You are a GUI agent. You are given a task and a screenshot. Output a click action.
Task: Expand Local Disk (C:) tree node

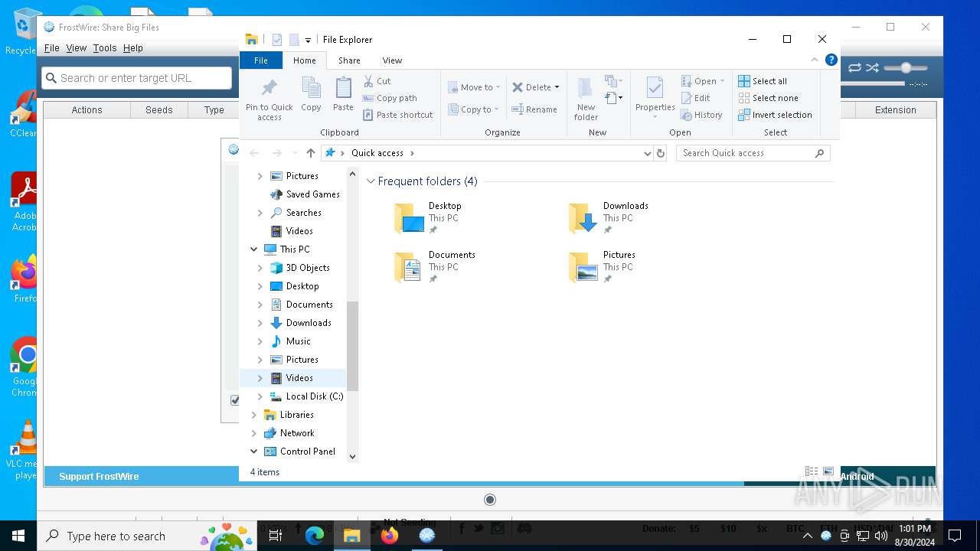point(260,396)
